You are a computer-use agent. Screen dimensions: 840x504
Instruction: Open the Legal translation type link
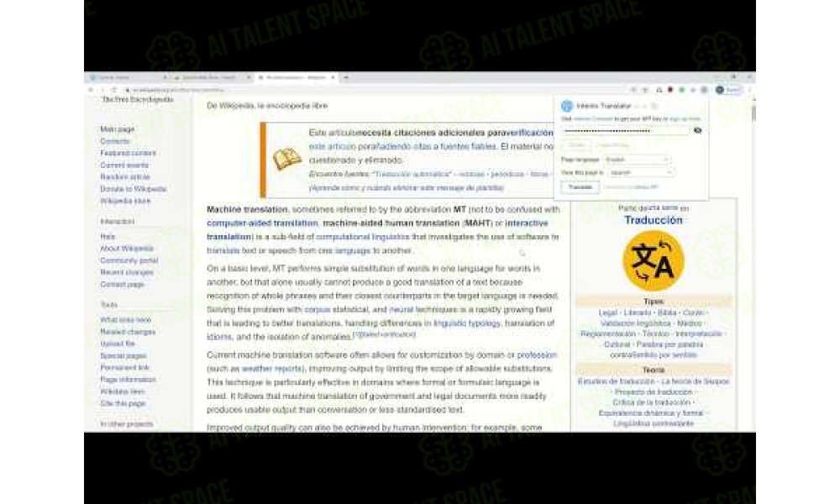coord(608,312)
